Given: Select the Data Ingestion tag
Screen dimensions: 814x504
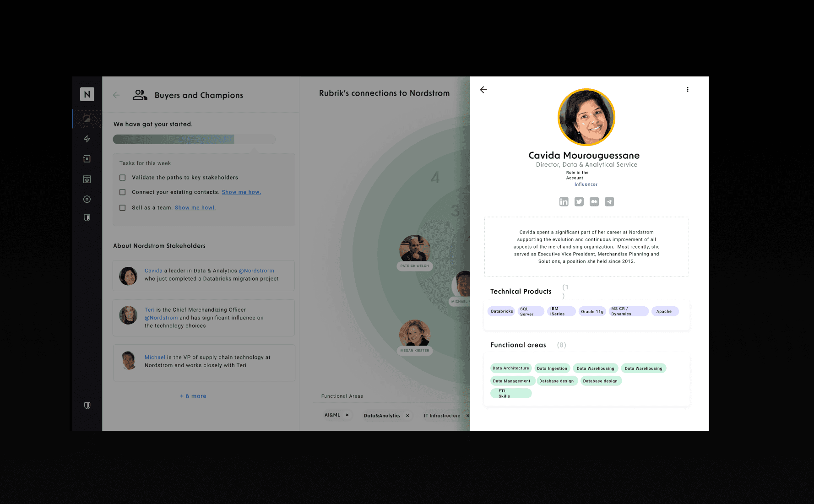Looking at the screenshot, I should coord(552,369).
